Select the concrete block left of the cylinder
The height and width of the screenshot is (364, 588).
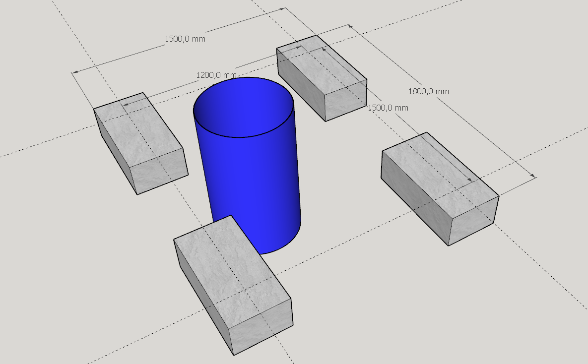click(140, 143)
